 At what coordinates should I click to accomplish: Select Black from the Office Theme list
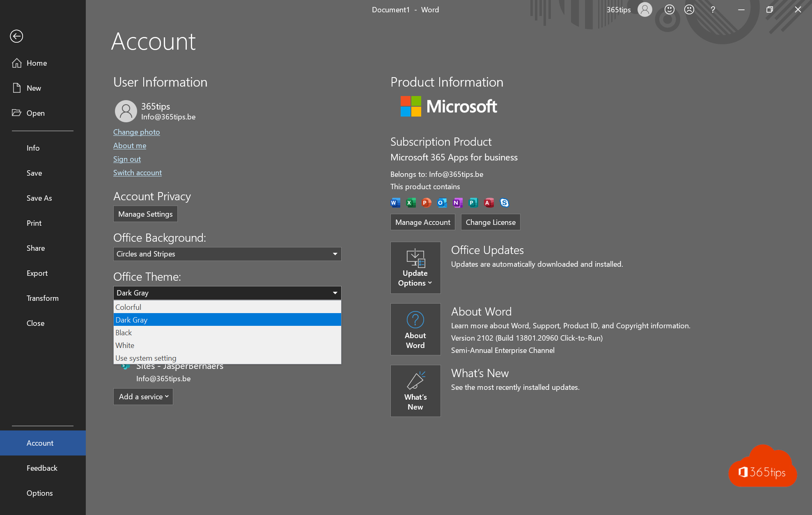pos(227,332)
